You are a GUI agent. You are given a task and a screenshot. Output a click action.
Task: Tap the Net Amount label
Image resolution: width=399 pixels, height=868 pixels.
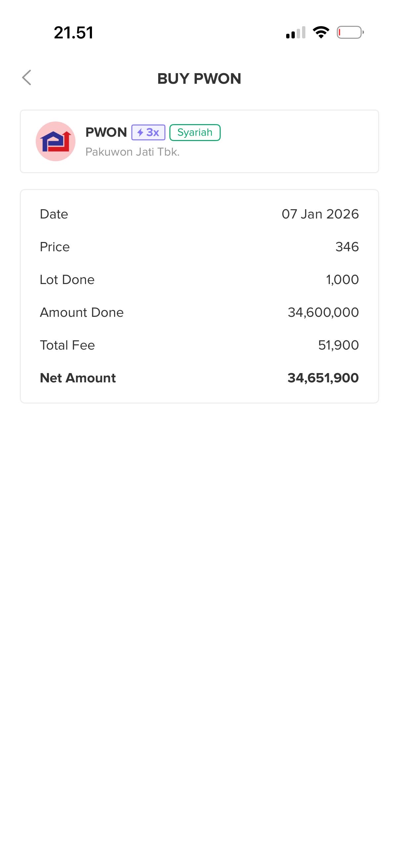coord(78,378)
